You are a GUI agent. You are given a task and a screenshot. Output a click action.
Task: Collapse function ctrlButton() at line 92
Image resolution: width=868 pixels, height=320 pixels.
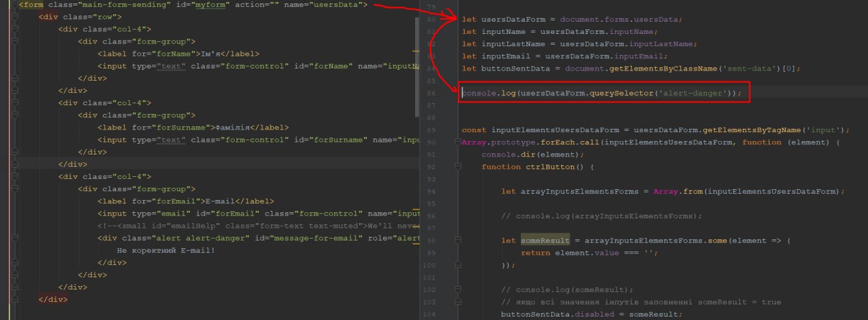coord(458,167)
